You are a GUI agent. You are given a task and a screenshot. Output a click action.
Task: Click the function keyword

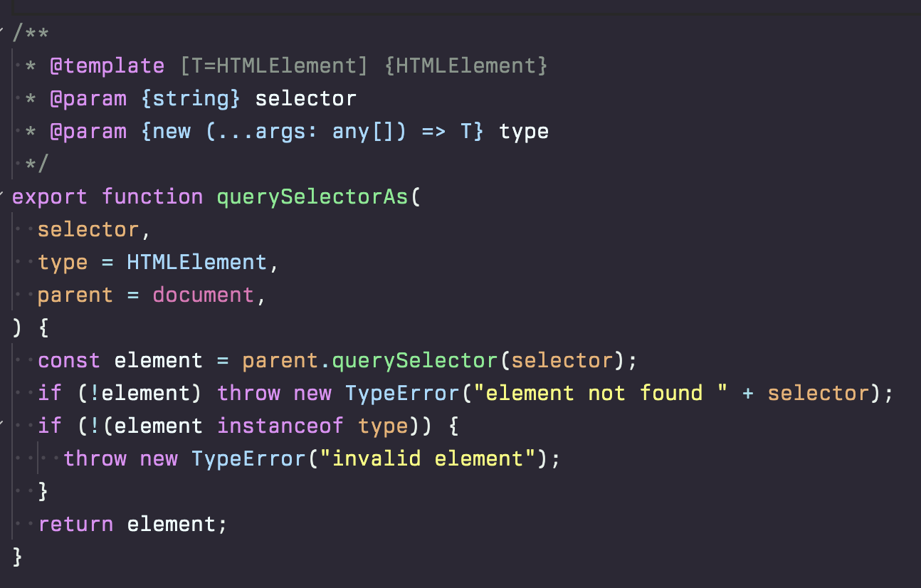152,196
